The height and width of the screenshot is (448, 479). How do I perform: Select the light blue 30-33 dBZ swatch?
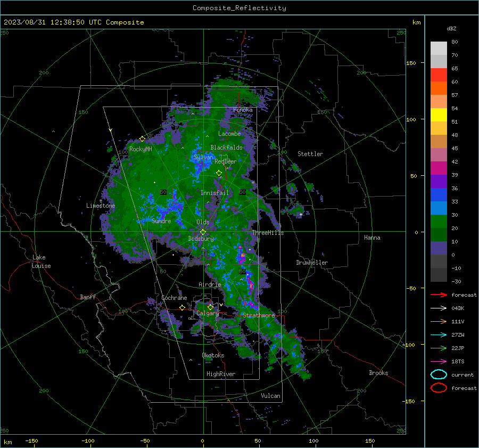pyautogui.click(x=439, y=208)
